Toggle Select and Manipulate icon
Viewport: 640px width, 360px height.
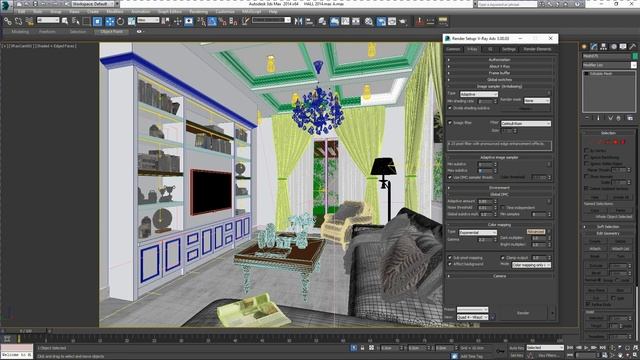point(178,21)
